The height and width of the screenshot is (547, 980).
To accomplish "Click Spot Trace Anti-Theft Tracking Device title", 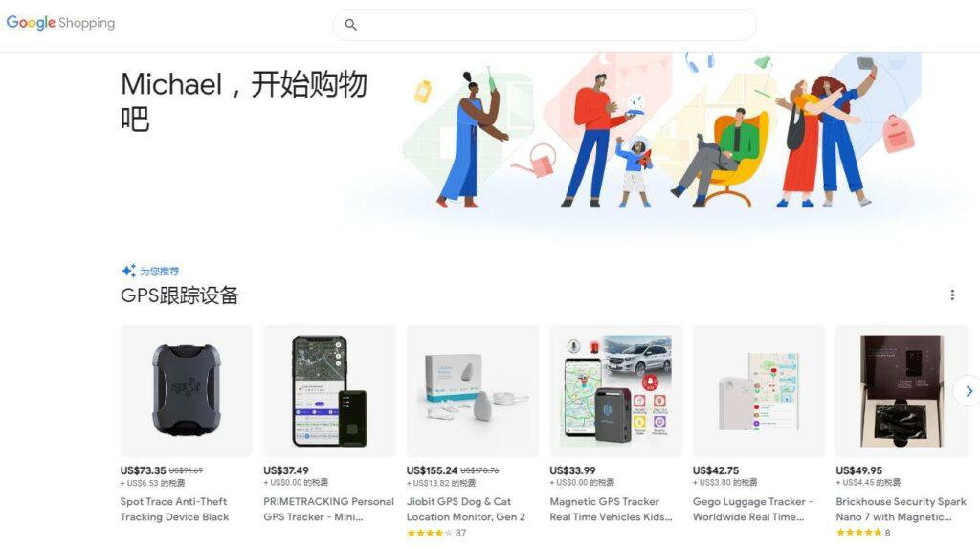I will point(174,509).
